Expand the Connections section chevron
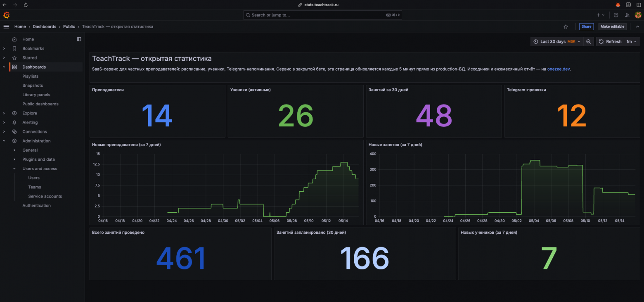The width and height of the screenshot is (644, 302). point(4,132)
